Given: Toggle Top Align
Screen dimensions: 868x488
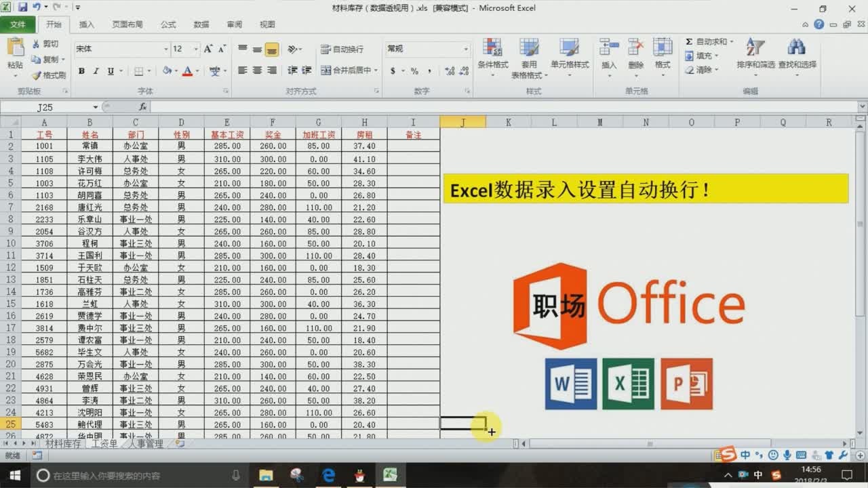Looking at the screenshot, I should tap(243, 49).
